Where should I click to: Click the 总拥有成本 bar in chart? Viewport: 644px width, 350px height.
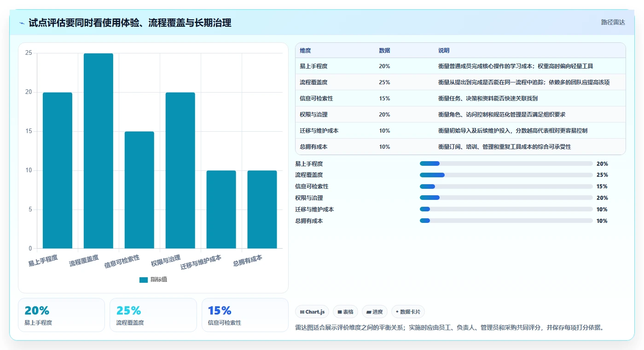(262, 210)
